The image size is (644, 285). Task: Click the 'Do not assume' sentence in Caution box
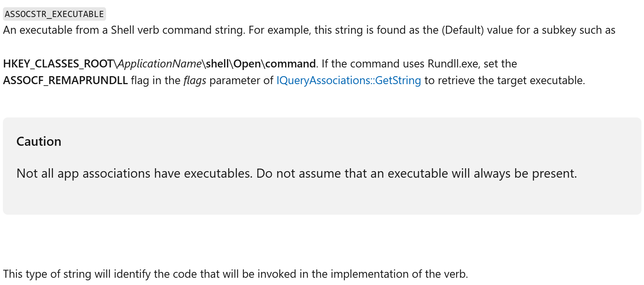click(x=416, y=173)
